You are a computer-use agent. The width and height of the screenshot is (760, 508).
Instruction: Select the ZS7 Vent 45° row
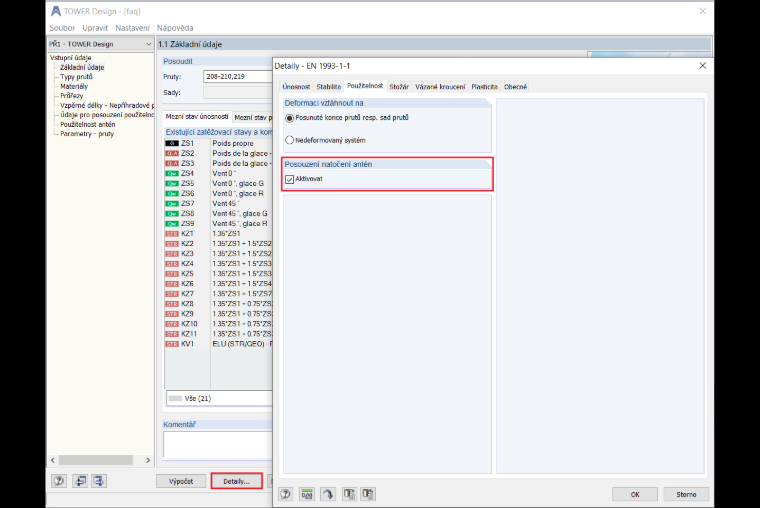click(x=219, y=204)
